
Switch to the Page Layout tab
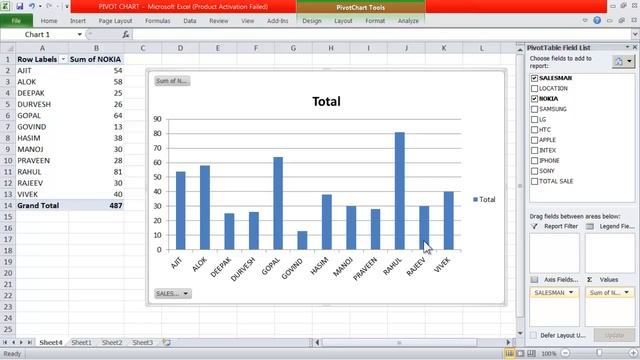pyautogui.click(x=115, y=21)
